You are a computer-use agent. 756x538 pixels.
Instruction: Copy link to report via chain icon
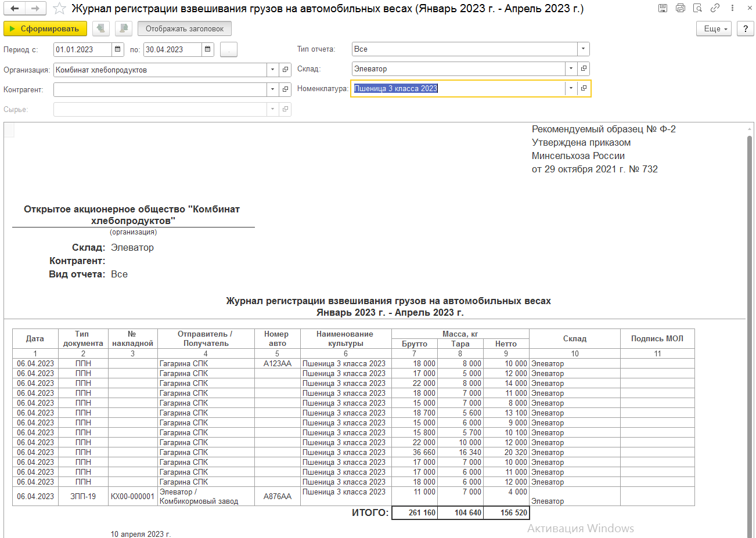(x=715, y=8)
